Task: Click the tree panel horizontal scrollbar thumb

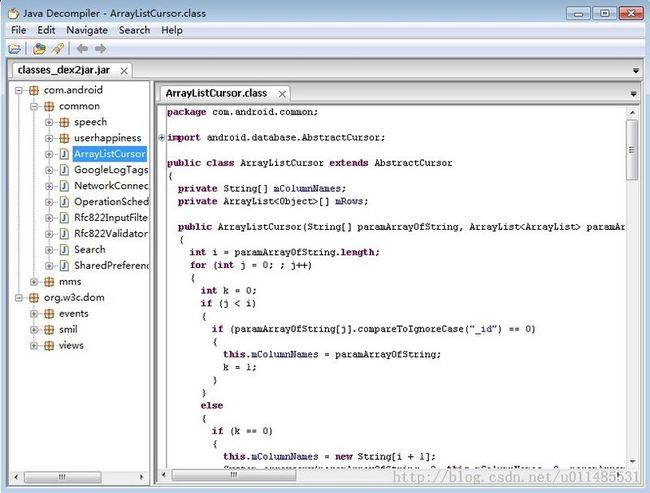Action: pos(62,477)
